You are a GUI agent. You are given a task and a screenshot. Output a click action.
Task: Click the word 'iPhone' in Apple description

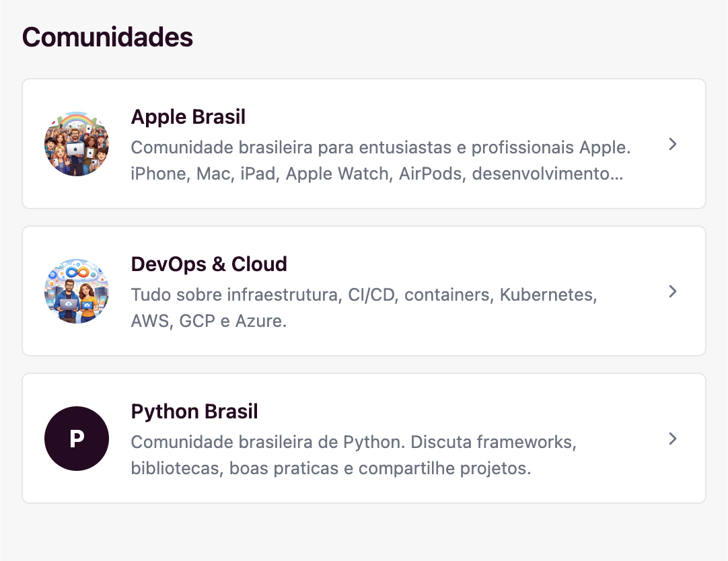(x=158, y=174)
